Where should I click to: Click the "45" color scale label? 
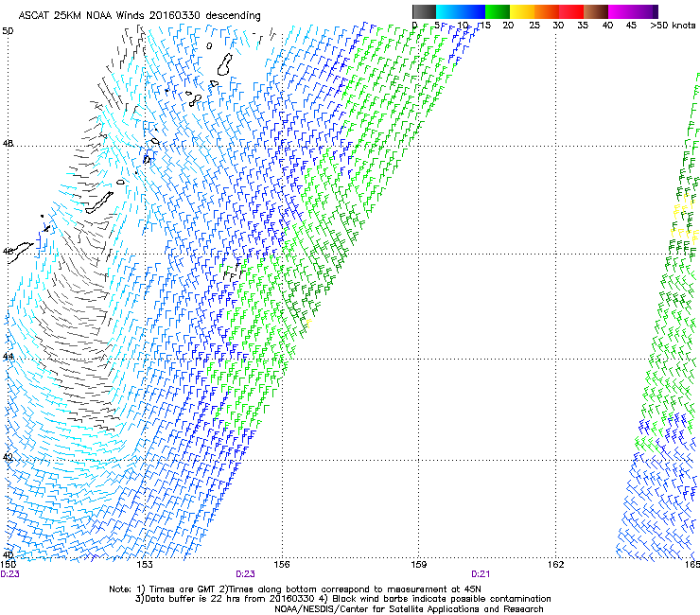(631, 25)
